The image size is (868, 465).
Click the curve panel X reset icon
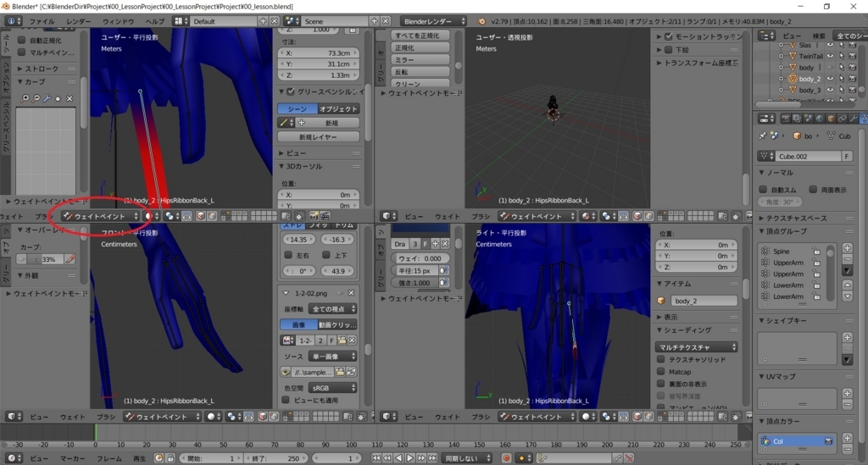[x=70, y=98]
